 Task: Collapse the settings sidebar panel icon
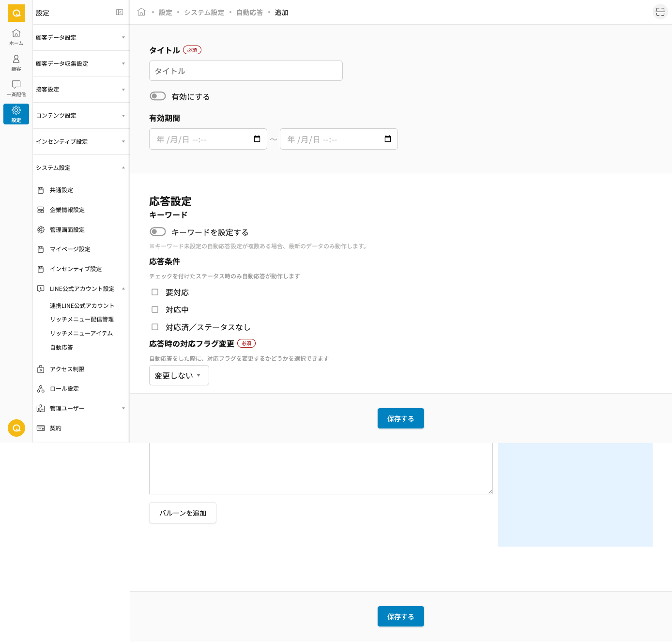coord(120,13)
